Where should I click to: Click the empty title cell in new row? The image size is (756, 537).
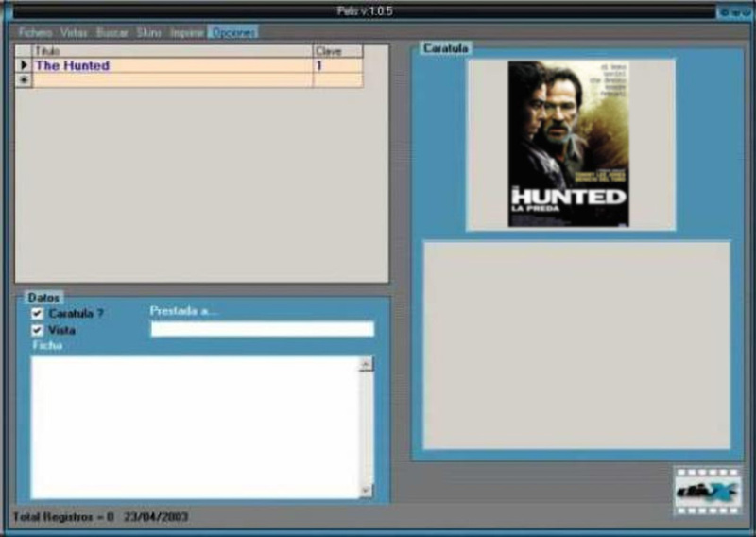click(173, 80)
